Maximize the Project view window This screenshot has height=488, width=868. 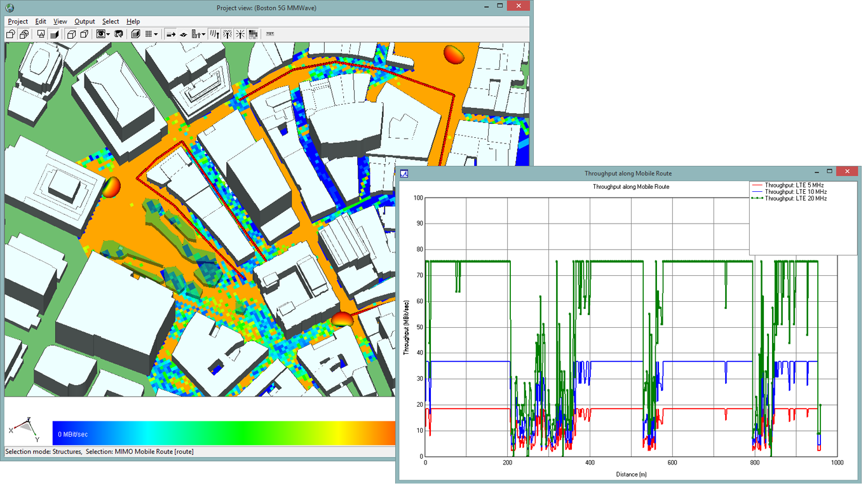click(x=500, y=6)
